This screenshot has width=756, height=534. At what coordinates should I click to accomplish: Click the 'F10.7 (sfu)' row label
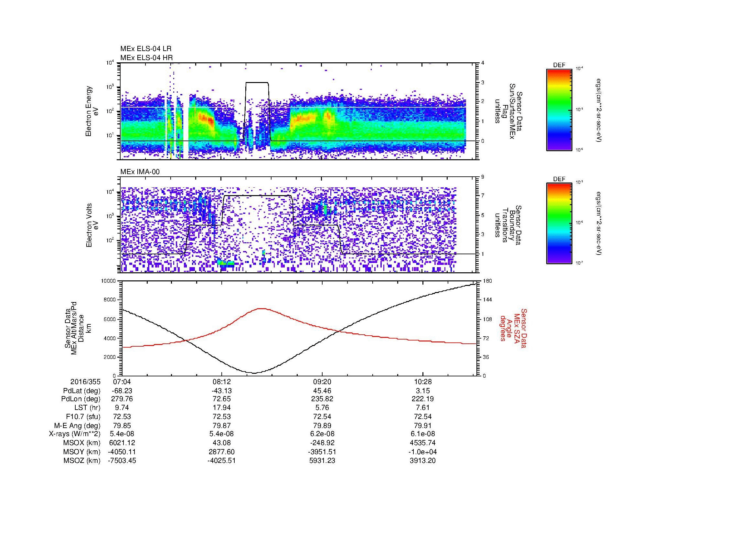(x=83, y=417)
